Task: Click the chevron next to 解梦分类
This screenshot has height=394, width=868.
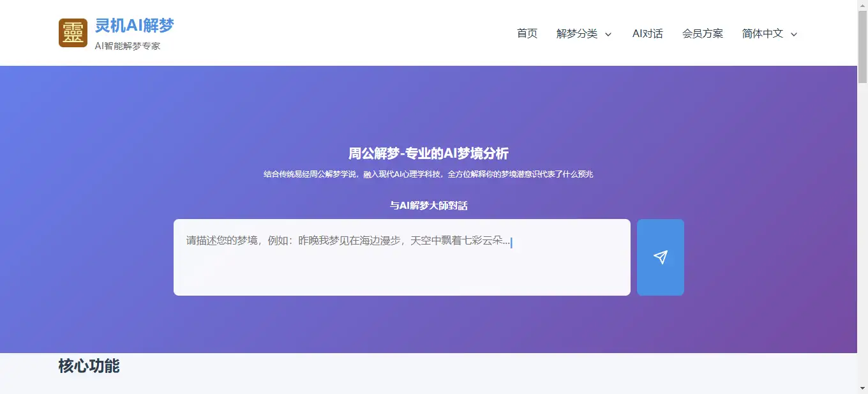Action: tap(608, 34)
